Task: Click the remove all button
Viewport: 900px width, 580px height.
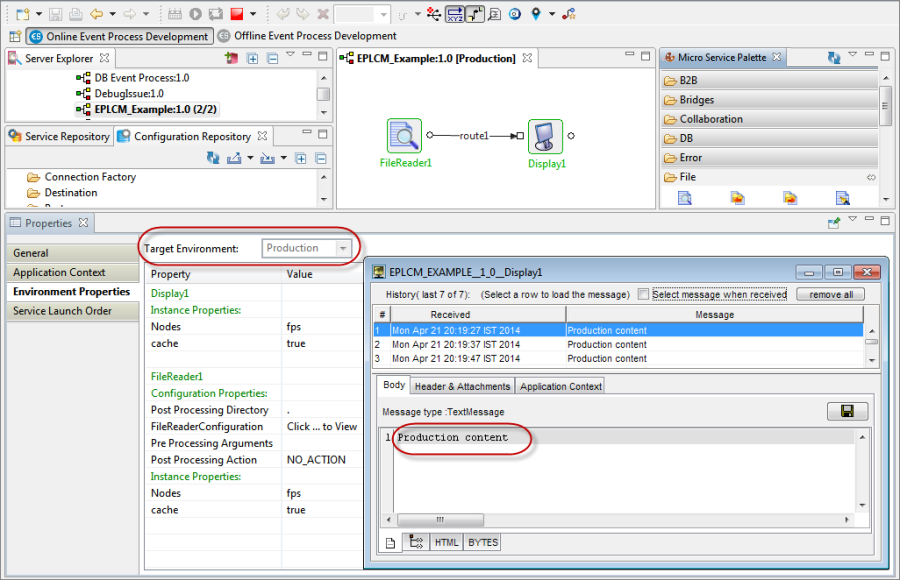Action: click(831, 295)
